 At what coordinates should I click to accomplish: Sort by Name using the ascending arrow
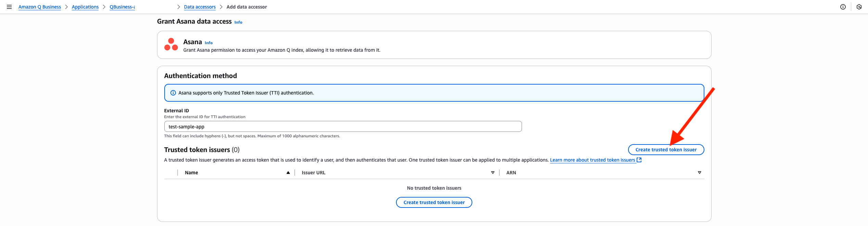[x=288, y=173]
